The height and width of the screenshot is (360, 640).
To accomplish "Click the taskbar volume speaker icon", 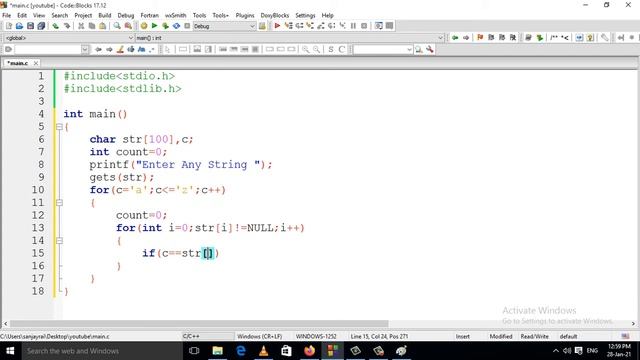I will tap(567, 351).
